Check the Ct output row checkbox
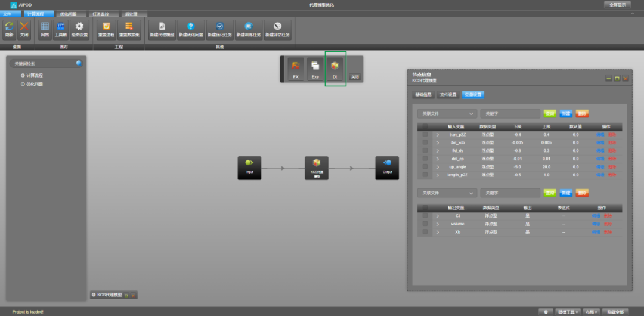Image resolution: width=644 pixels, height=316 pixels. coord(425,215)
